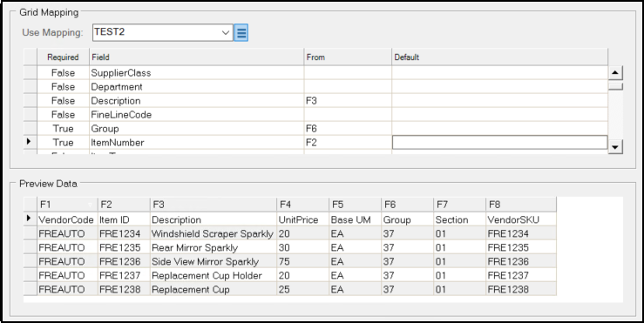Click the F3 preview column header
Screen dimensions: 644x323
[x=214, y=205]
